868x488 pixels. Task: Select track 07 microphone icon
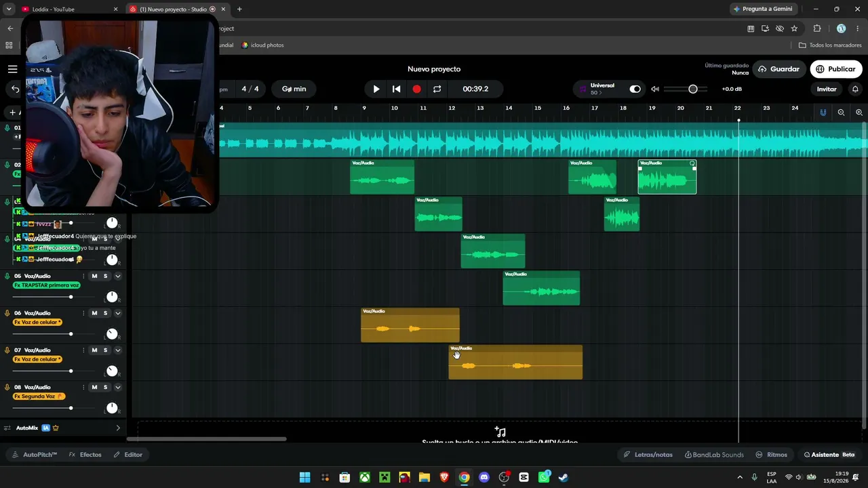[7, 350]
